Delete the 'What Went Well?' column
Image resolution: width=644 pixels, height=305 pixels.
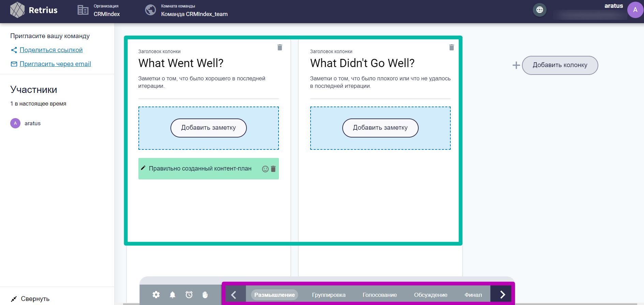point(280,47)
